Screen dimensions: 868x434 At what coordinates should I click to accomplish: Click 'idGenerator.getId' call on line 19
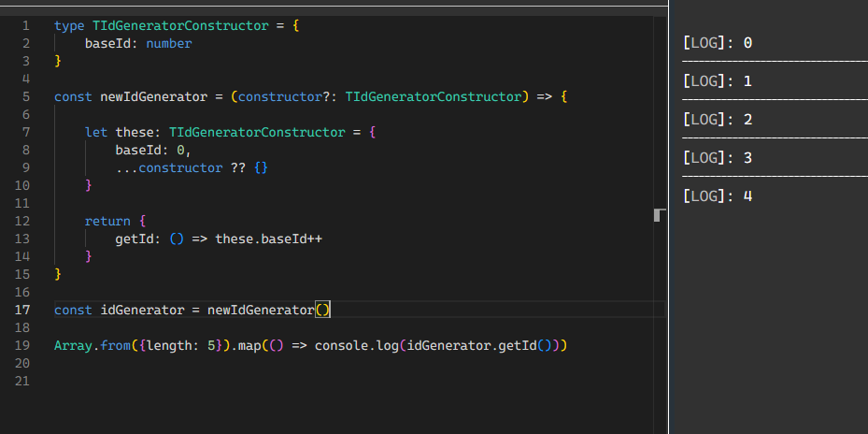472,345
